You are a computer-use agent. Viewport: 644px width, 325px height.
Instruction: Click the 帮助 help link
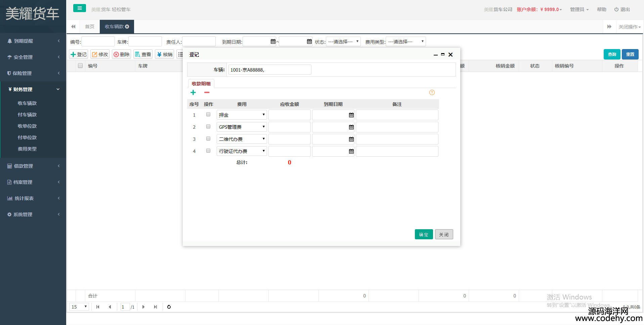click(602, 9)
